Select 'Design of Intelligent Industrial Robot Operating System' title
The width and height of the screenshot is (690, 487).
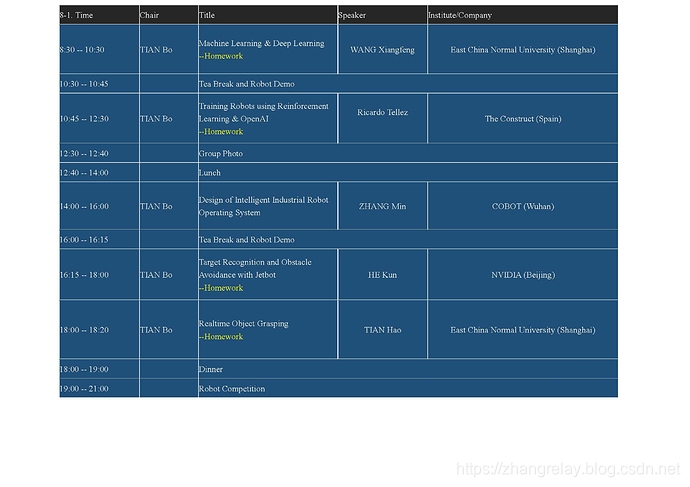(x=264, y=206)
